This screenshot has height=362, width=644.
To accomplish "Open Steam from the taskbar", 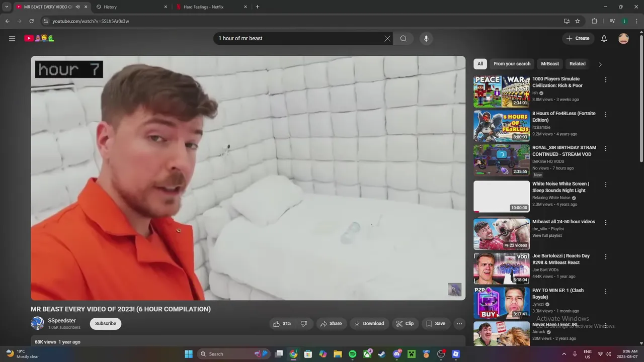I will pyautogui.click(x=382, y=354).
